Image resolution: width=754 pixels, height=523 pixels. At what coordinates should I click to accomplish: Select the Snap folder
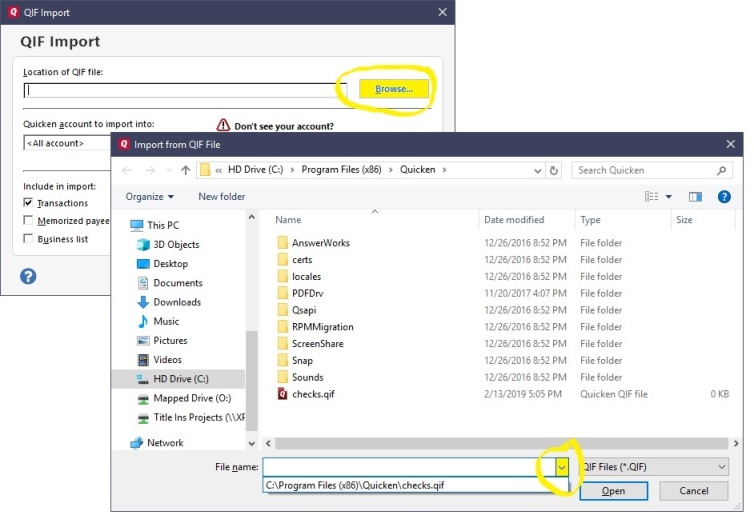click(302, 361)
